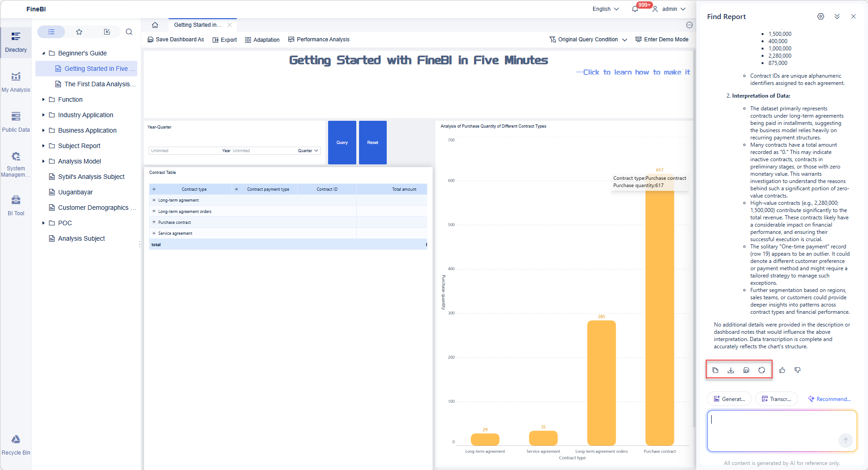This screenshot has height=470, width=868.
Task: Expand the Contract payment type column header
Action: [236, 189]
